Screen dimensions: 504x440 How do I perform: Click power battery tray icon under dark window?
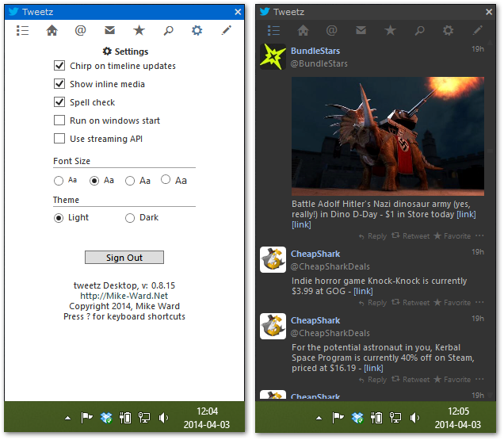376,418
